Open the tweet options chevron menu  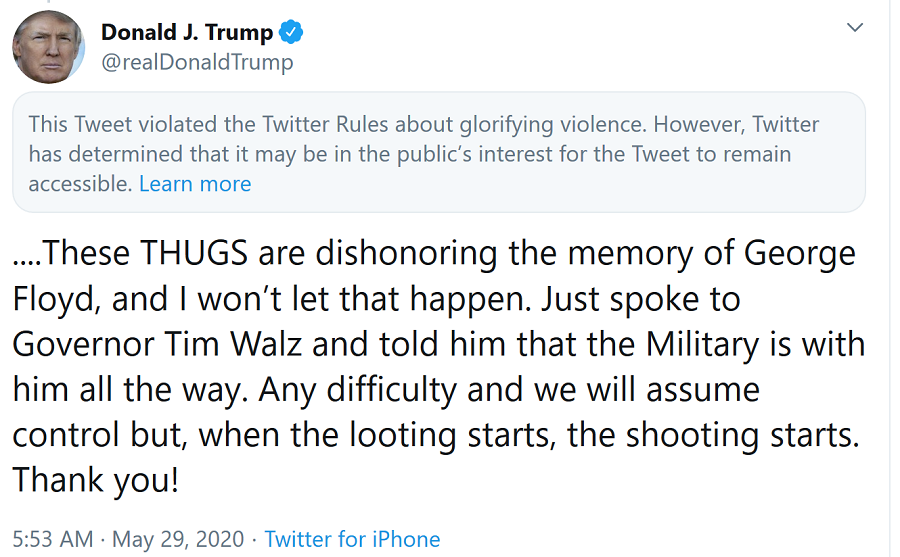click(855, 28)
